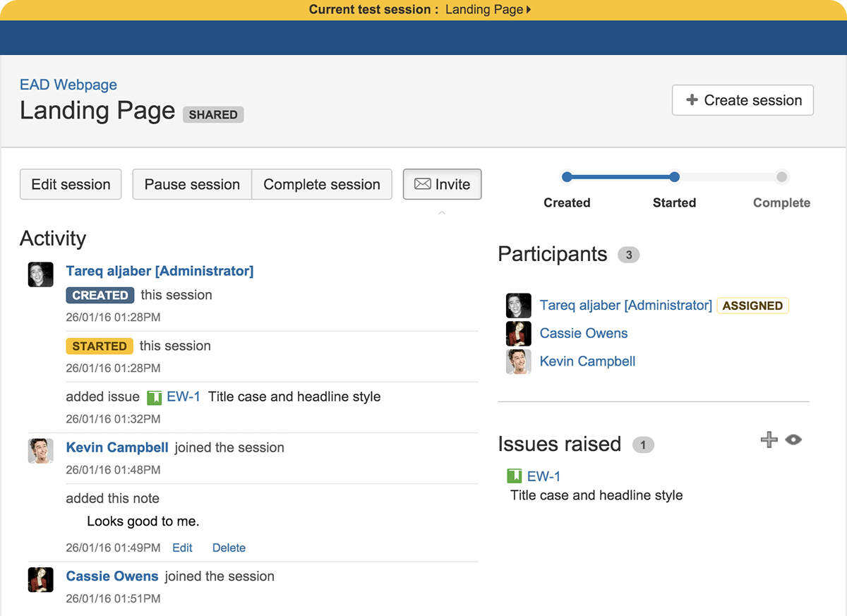Click Cassie Owens' avatar in the Participants panel
The width and height of the screenshot is (847, 616).
tap(518, 333)
